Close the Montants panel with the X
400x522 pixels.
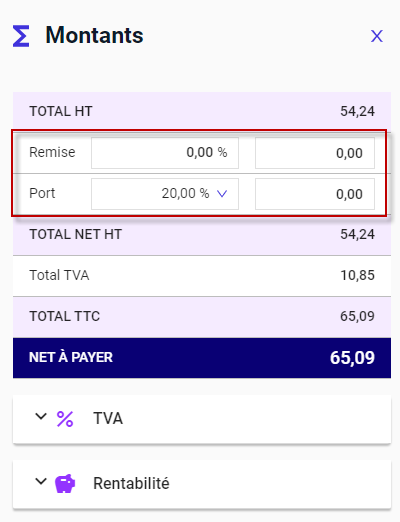click(x=377, y=36)
